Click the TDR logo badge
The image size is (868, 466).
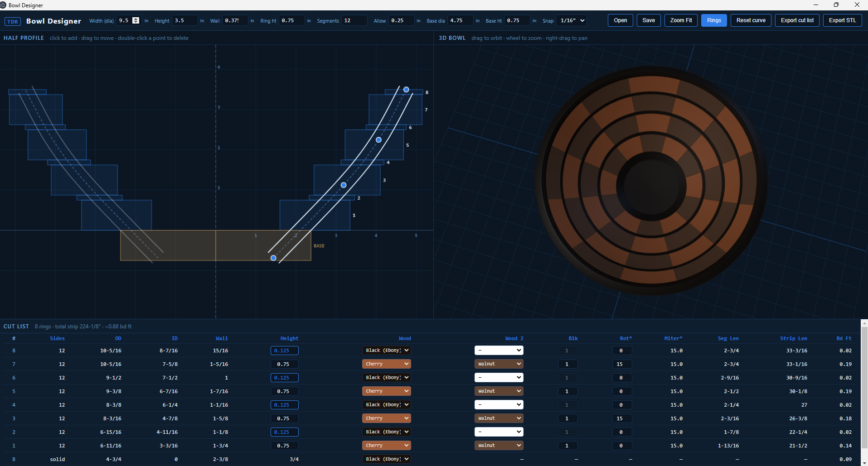(x=13, y=21)
